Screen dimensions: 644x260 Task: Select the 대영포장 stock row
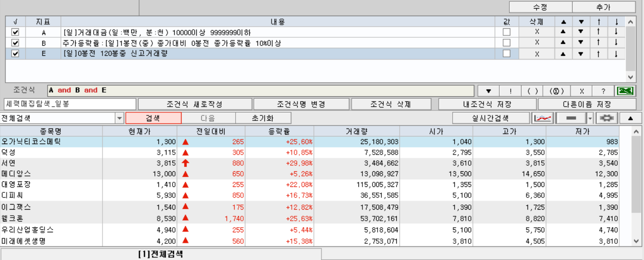tap(316, 184)
